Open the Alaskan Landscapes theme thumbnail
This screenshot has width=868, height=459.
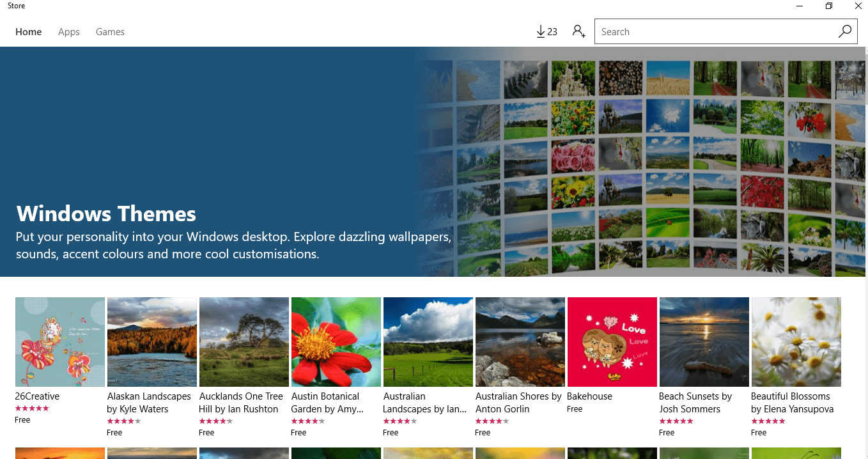coord(152,342)
